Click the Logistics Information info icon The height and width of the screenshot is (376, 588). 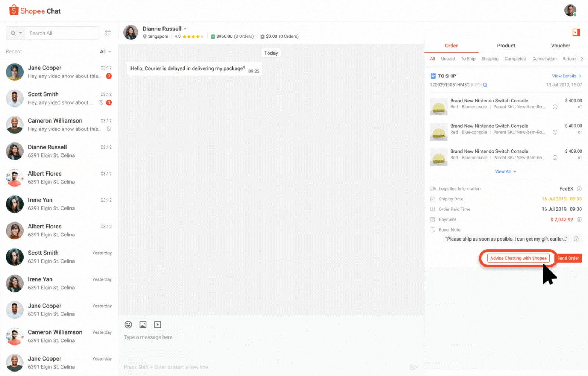click(580, 188)
